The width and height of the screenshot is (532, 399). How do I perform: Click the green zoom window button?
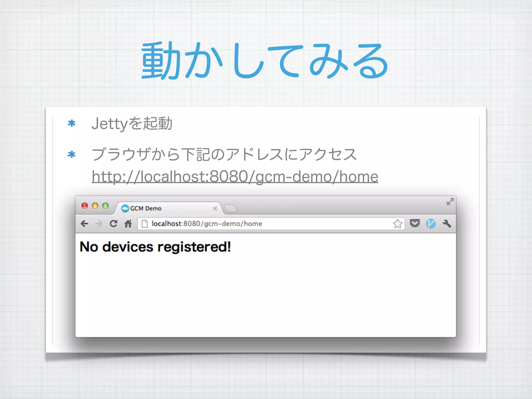click(x=105, y=206)
